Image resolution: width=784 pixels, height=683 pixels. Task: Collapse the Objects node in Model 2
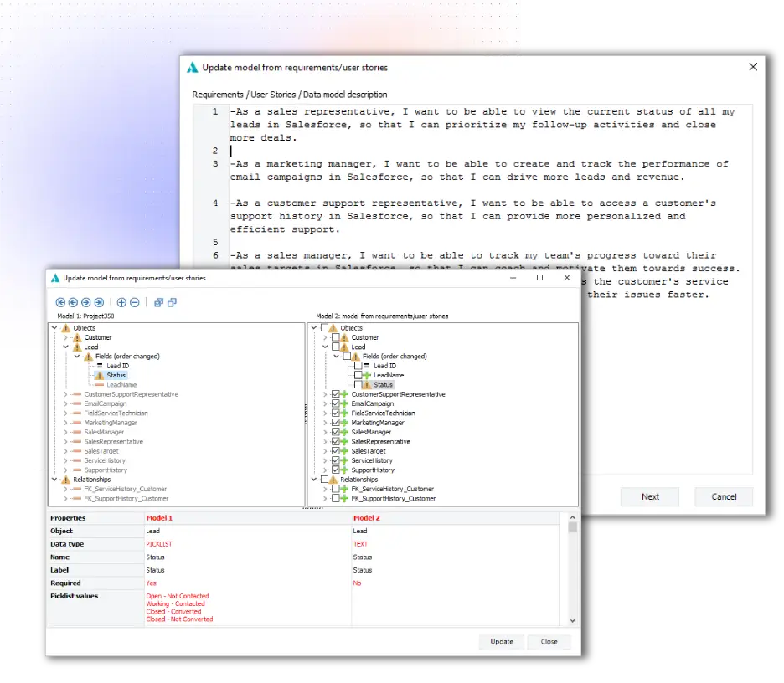(314, 328)
